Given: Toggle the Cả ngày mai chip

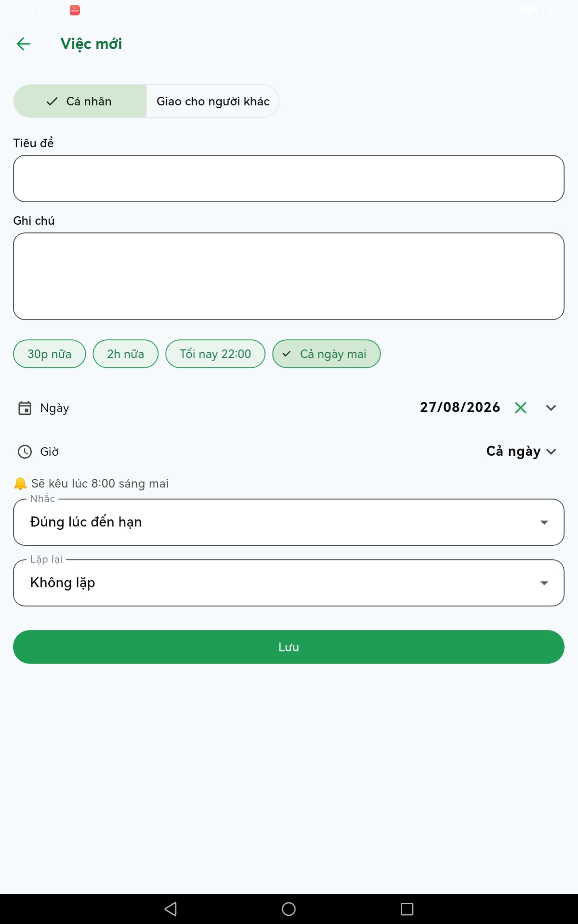Looking at the screenshot, I should click(327, 354).
